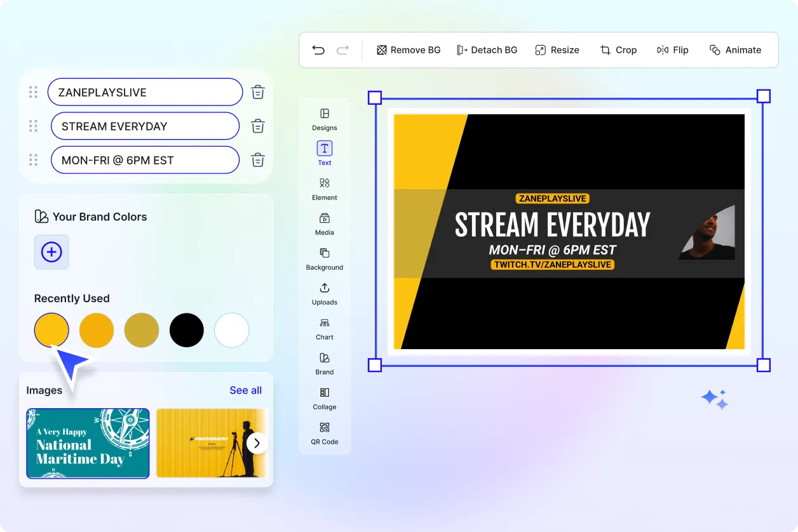
Task: Click the Animate button
Action: (x=735, y=50)
